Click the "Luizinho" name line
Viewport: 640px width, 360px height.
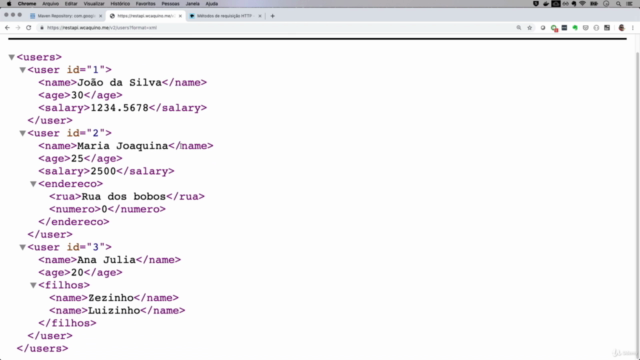(117, 310)
